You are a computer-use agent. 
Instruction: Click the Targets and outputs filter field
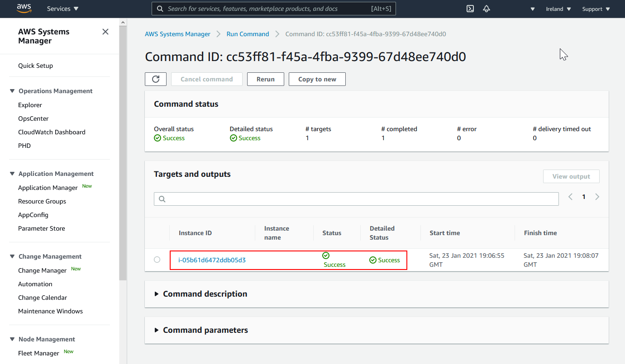[x=356, y=199]
